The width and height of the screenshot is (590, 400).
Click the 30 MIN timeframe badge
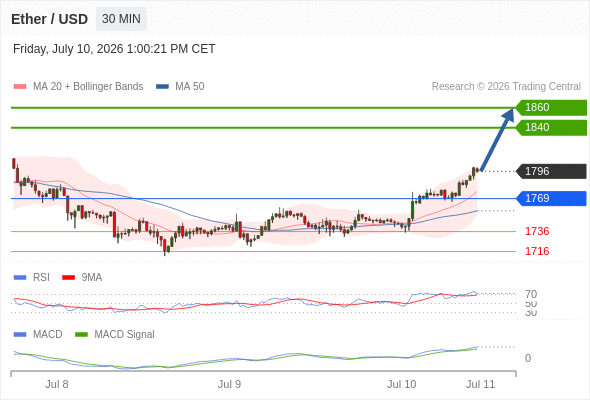pyautogui.click(x=121, y=19)
